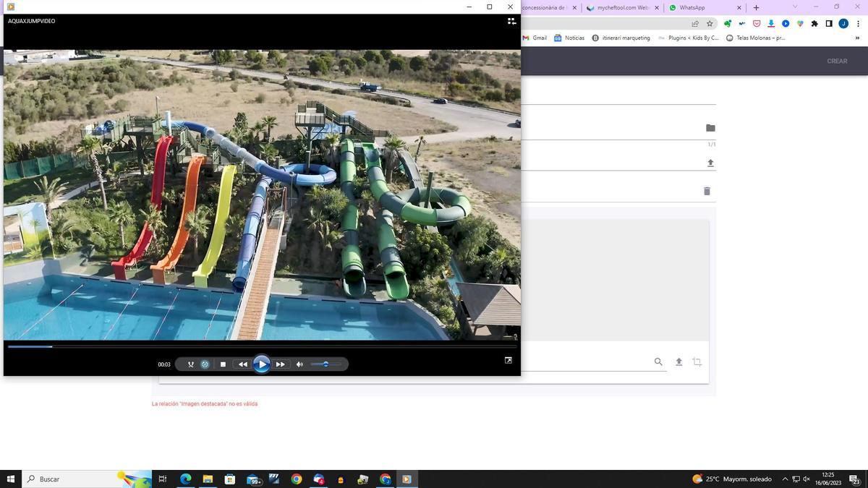Viewport: 868px width, 488px height.
Task: Expand the hidden bookmarks chevron
Action: [x=858, y=38]
